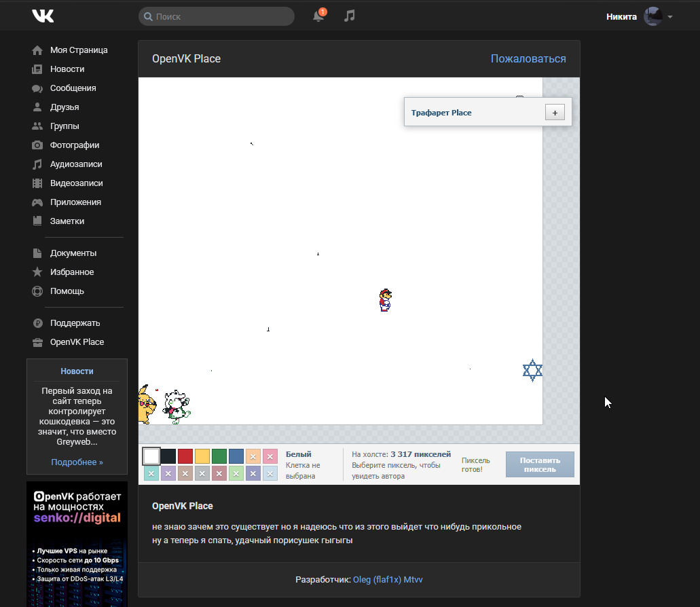This screenshot has height=607, width=700.
Task: Click the locked lavender color swatch
Action: 168,473
